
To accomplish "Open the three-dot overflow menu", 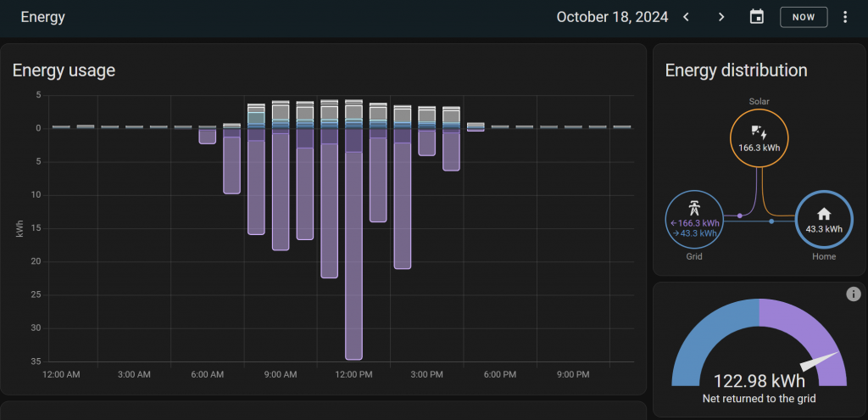I will pyautogui.click(x=845, y=17).
